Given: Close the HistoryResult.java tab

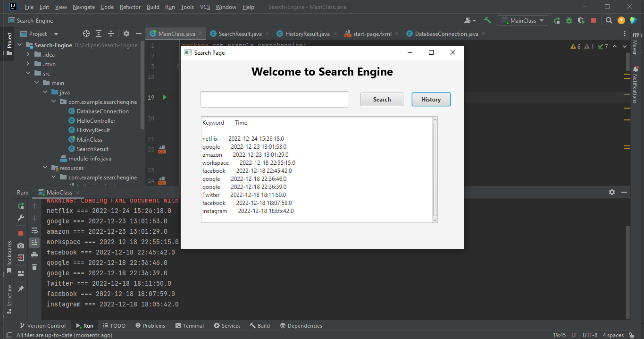Looking at the screenshot, I should tap(335, 34).
